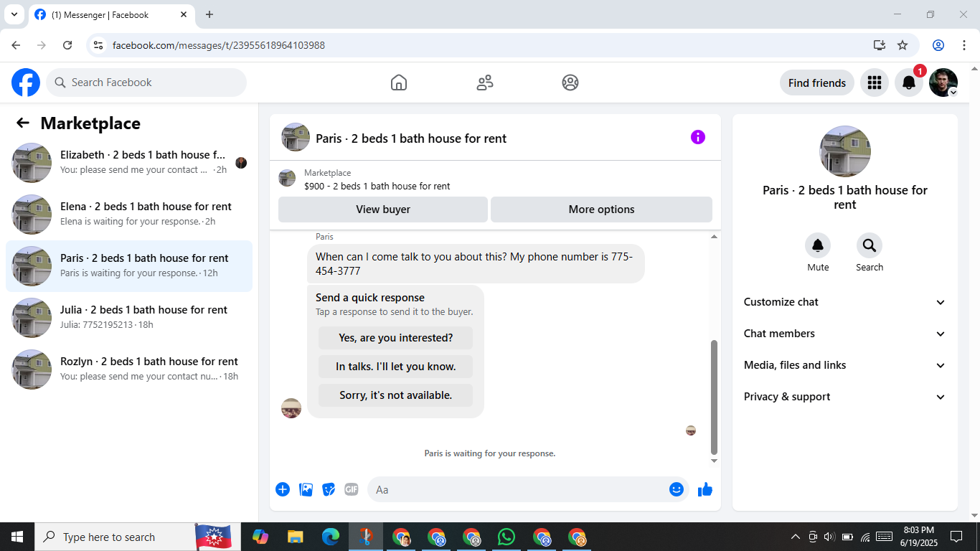Open a new browser tab
Viewport: 980px width, 551px height.
(209, 14)
